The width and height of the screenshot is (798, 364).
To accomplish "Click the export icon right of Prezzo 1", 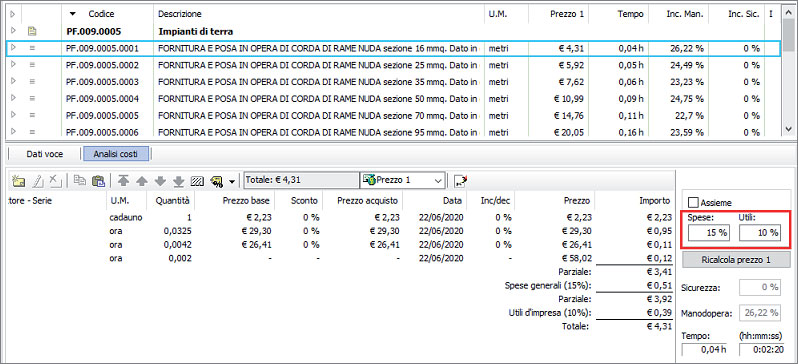I will pyautogui.click(x=461, y=180).
